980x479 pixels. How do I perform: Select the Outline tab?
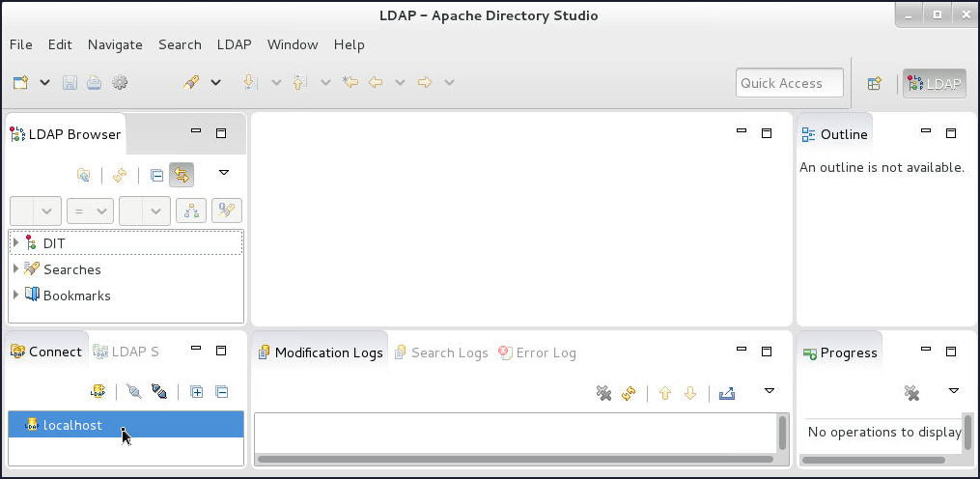click(834, 134)
